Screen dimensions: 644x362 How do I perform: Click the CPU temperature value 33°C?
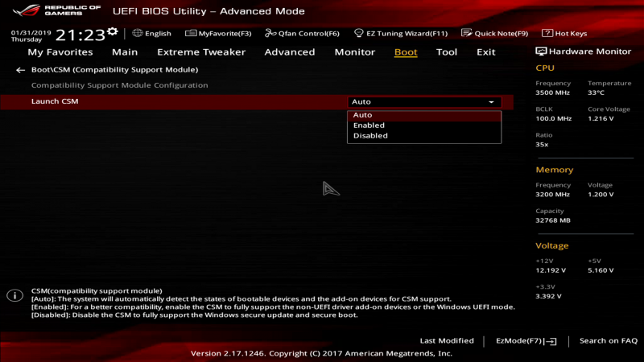(x=596, y=93)
